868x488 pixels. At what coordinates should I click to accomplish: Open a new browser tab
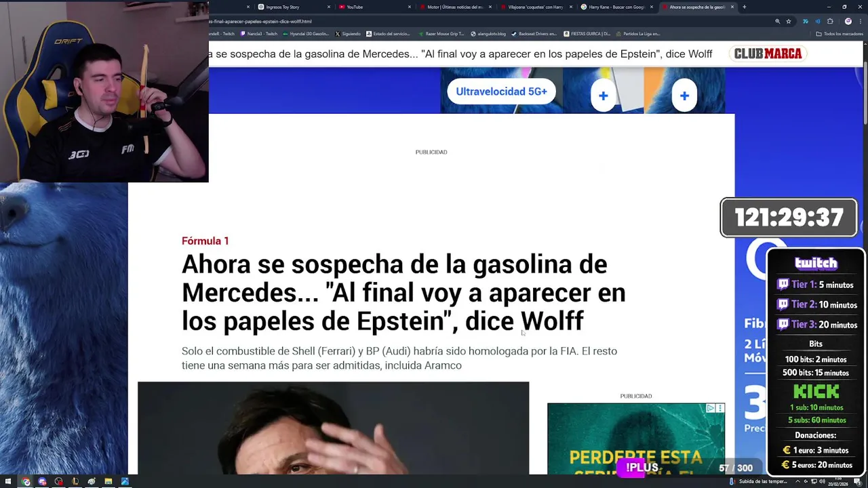coord(744,7)
